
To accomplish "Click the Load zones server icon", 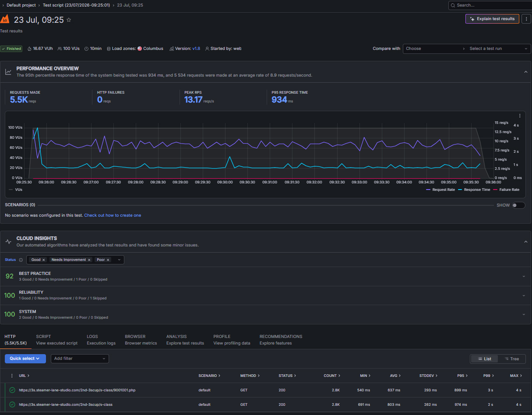I will [x=109, y=49].
